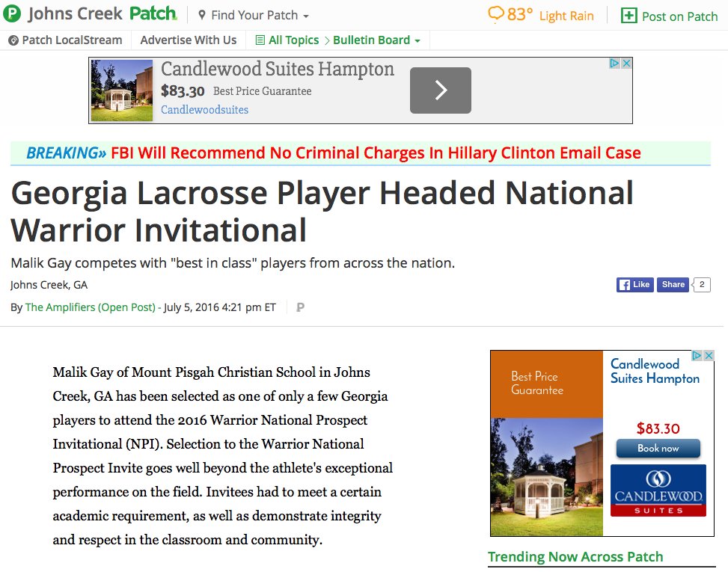
Task: Click the gray Patch P icon next to the date
Action: [x=300, y=307]
